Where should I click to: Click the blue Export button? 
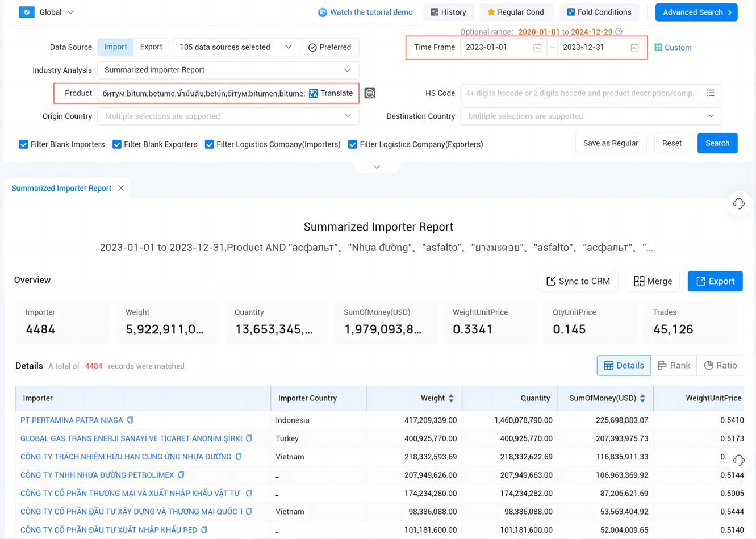tap(715, 281)
